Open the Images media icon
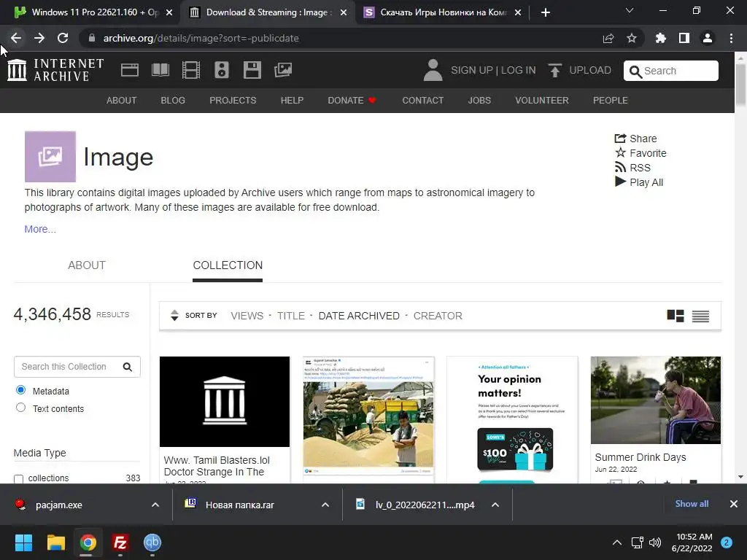The height and width of the screenshot is (560, 747). click(283, 70)
